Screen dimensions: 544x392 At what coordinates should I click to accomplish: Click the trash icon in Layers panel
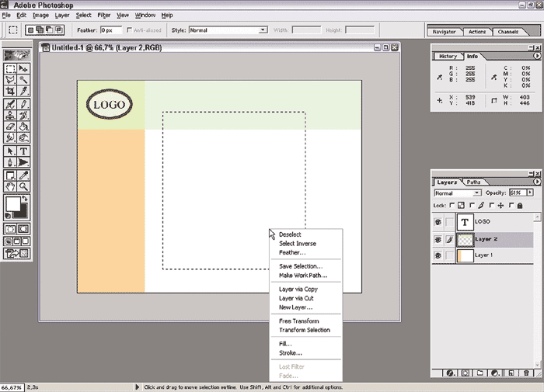point(526,373)
